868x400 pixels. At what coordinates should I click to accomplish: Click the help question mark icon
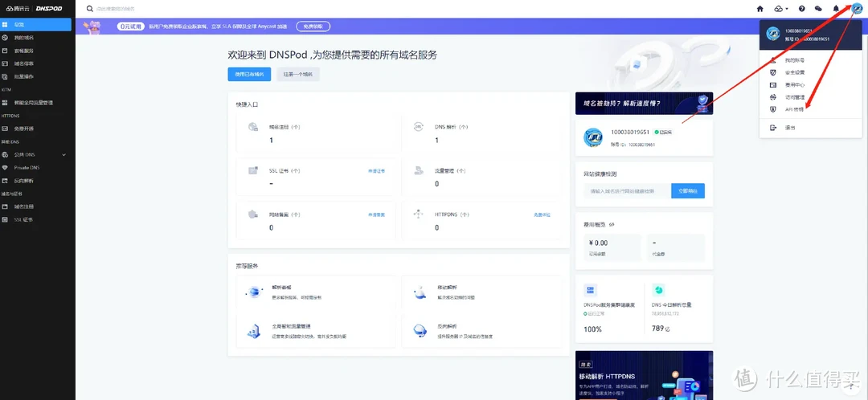click(x=801, y=9)
